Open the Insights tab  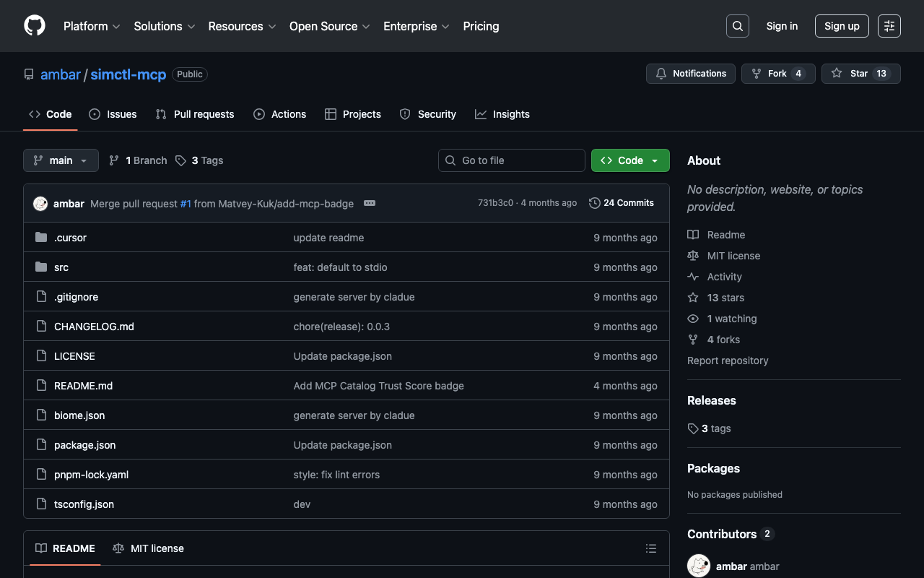[502, 114]
